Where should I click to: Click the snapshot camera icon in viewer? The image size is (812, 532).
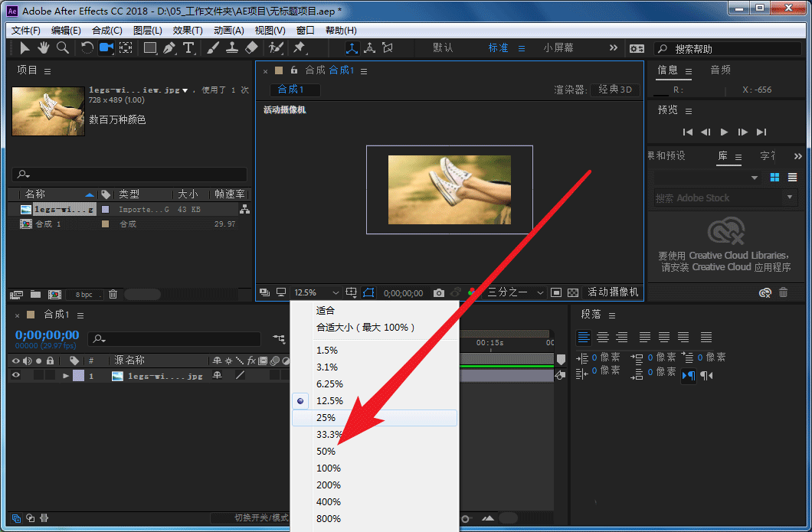(x=438, y=292)
